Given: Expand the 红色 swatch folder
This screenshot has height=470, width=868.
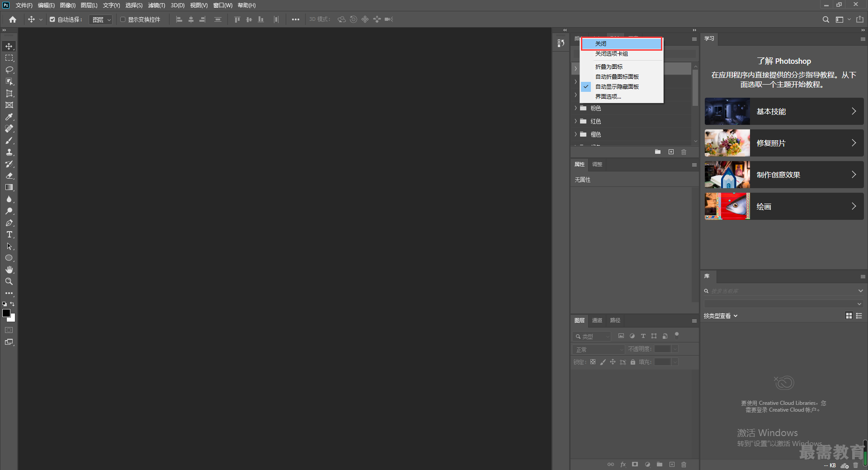Looking at the screenshot, I should (576, 121).
